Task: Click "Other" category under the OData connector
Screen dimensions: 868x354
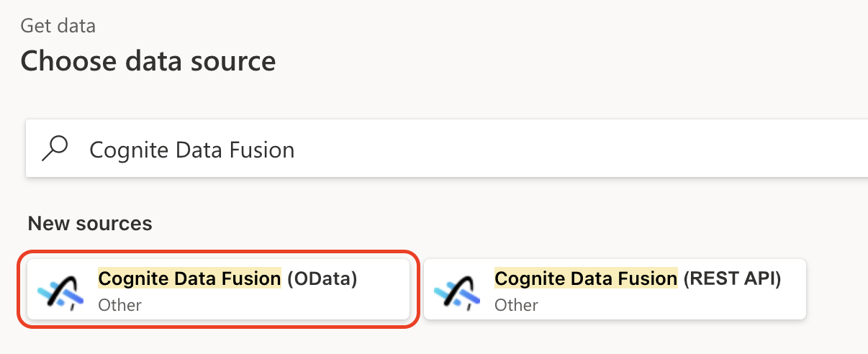Action: [119, 304]
